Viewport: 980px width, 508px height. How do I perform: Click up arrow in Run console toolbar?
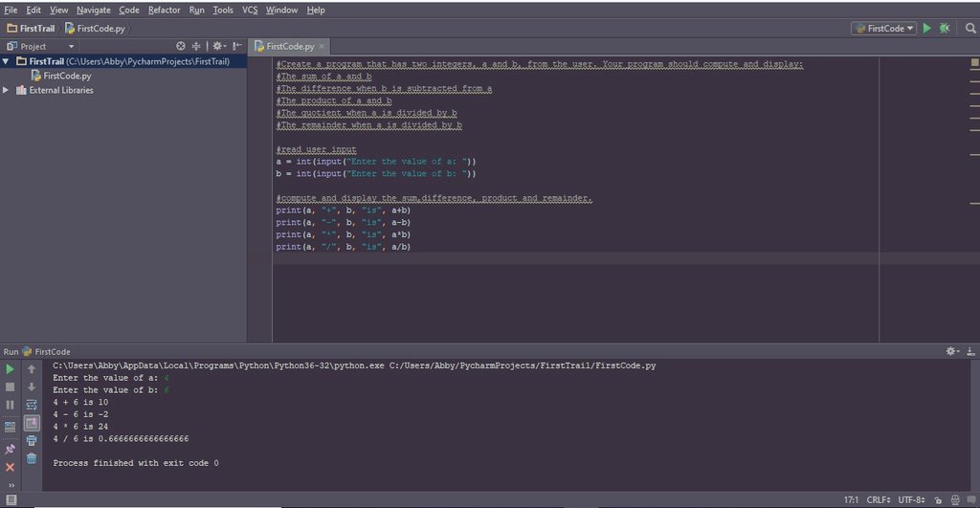click(32, 369)
